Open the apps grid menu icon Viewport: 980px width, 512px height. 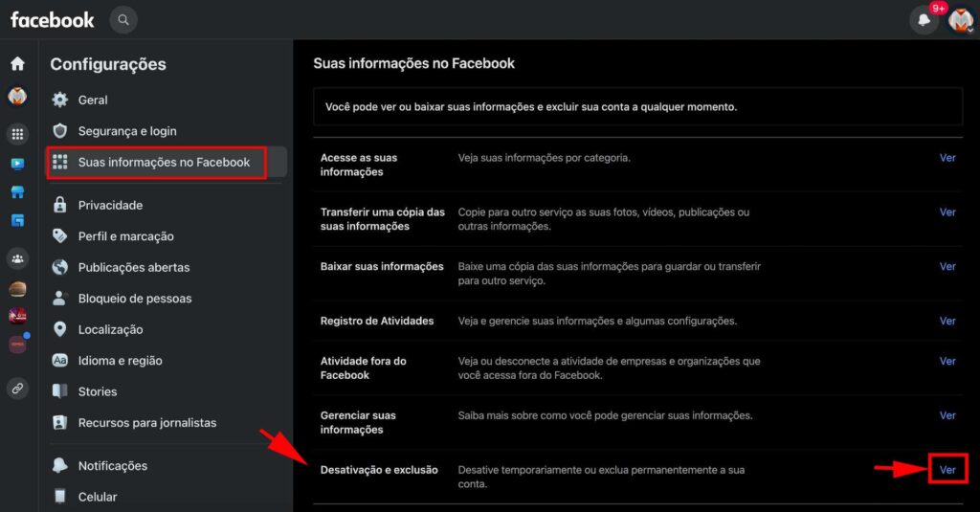tap(17, 134)
